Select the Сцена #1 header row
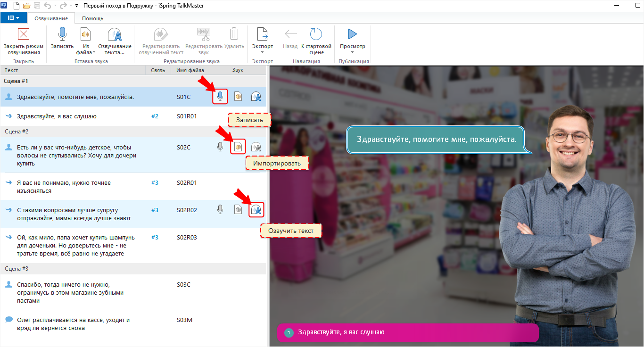The height and width of the screenshot is (347, 644). [x=133, y=81]
